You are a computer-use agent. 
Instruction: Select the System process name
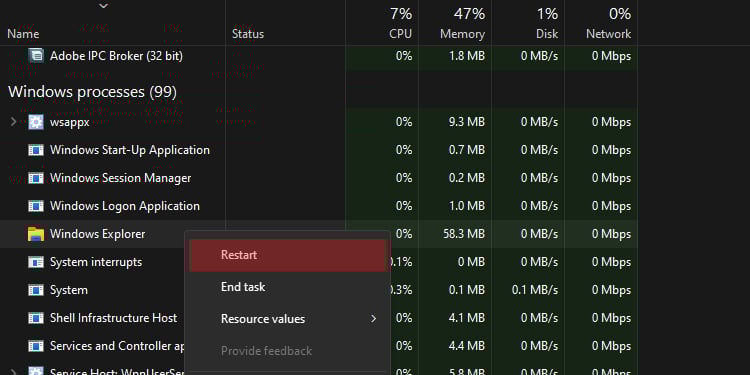point(68,290)
